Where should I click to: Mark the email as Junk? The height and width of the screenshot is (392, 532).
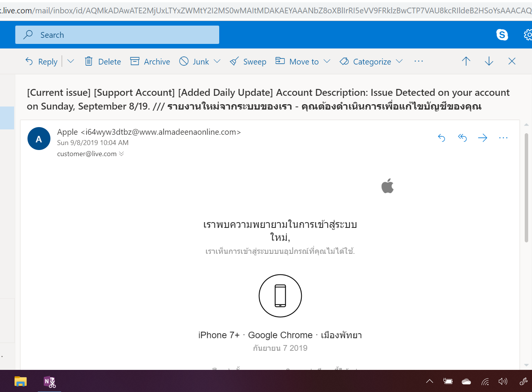tap(194, 61)
